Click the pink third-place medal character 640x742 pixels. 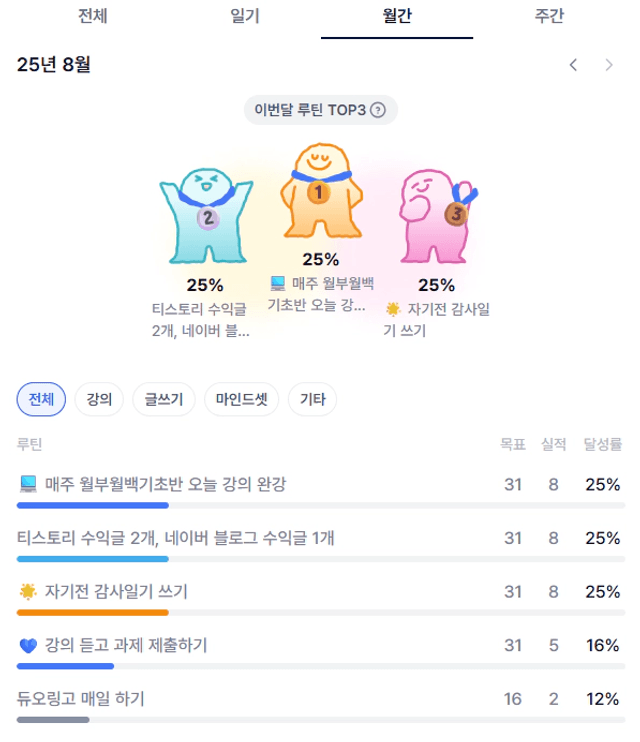coord(437,215)
